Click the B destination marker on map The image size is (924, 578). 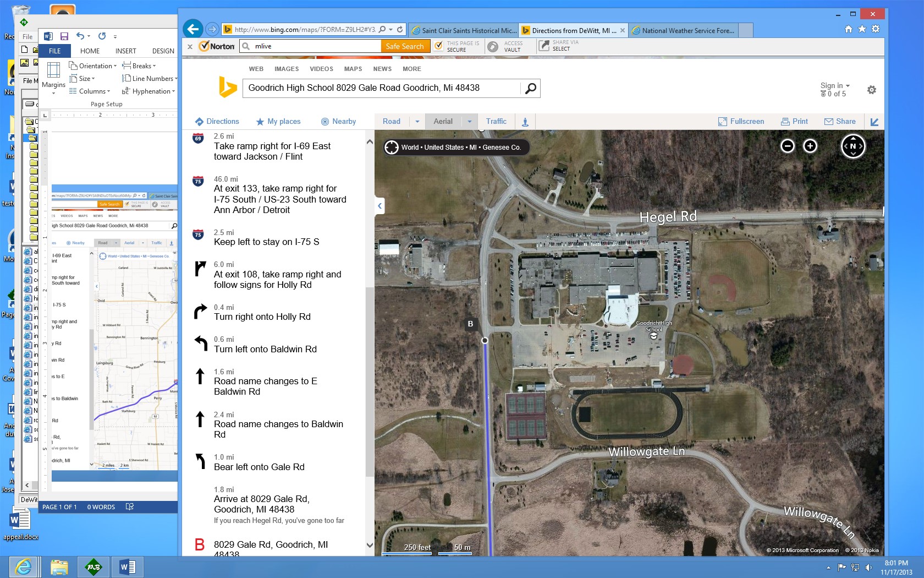pyautogui.click(x=470, y=324)
